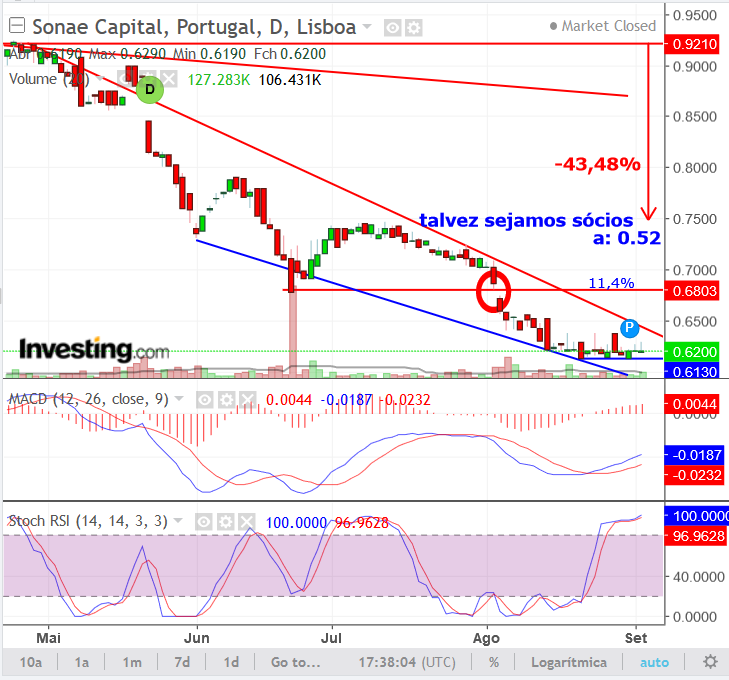
Task: Remove the Volume indicator
Action: (x=169, y=79)
